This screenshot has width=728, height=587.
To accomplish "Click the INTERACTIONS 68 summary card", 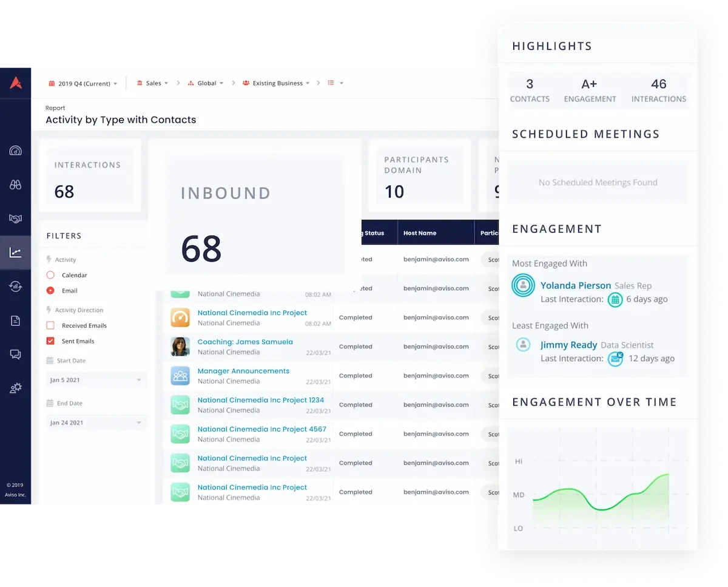I will point(90,176).
